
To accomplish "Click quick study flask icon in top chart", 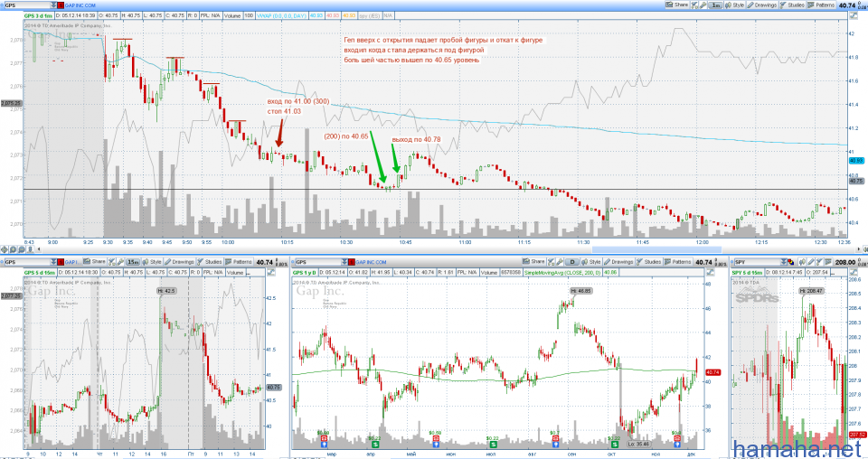I will point(694,5).
